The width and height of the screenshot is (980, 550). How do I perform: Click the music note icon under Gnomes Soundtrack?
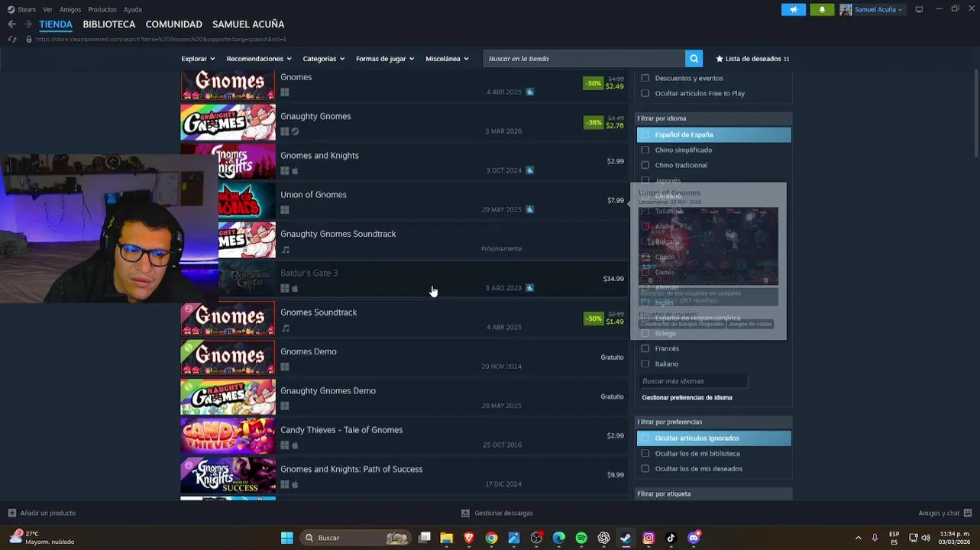286,328
